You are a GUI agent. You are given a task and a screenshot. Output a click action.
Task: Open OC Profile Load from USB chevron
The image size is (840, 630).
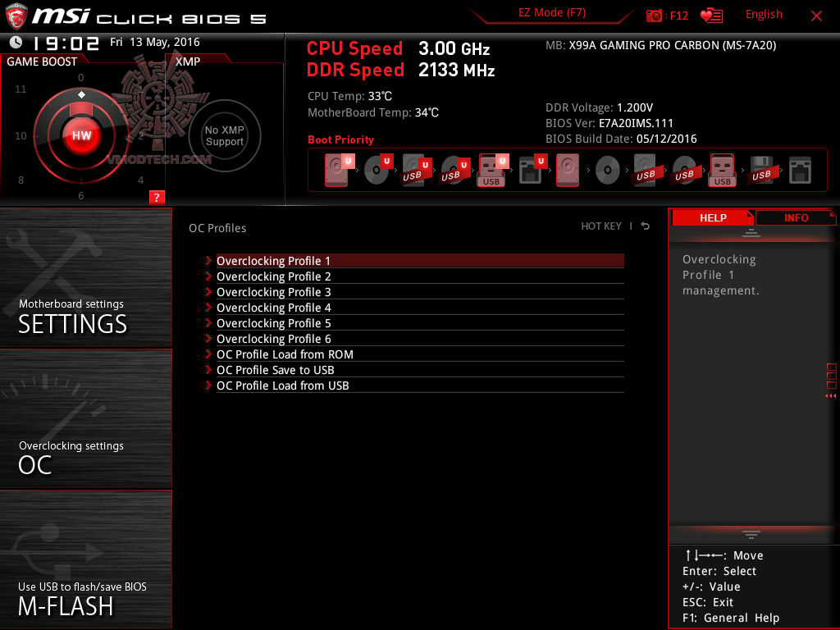click(209, 386)
